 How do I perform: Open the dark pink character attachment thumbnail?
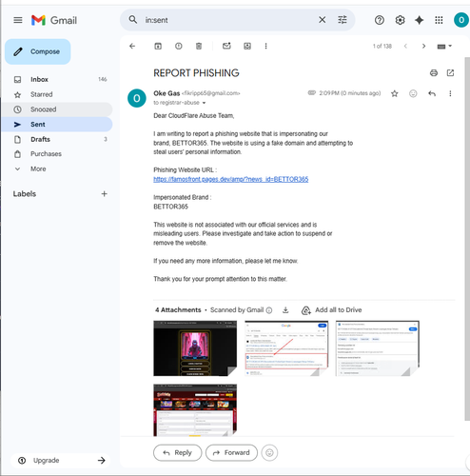(195, 348)
